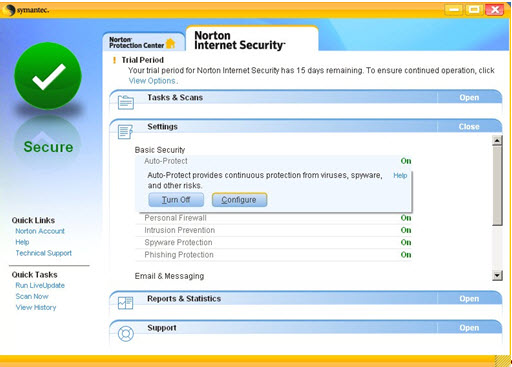The width and height of the screenshot is (512, 367).
Task: Click the Settings document icon
Action: point(125,131)
